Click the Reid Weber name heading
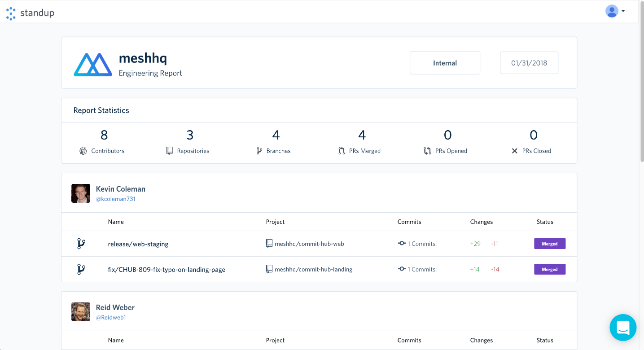Screen dimensions: 644x350 (115, 307)
